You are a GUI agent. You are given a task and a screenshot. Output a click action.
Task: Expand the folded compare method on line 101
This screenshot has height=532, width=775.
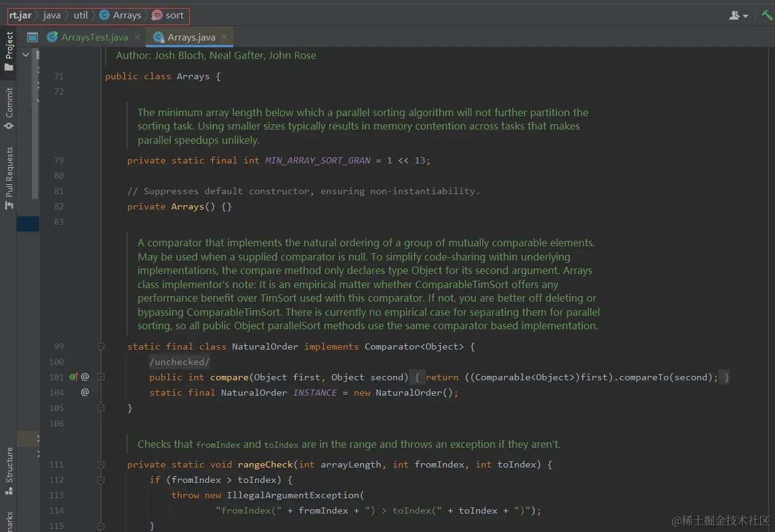tap(101, 377)
